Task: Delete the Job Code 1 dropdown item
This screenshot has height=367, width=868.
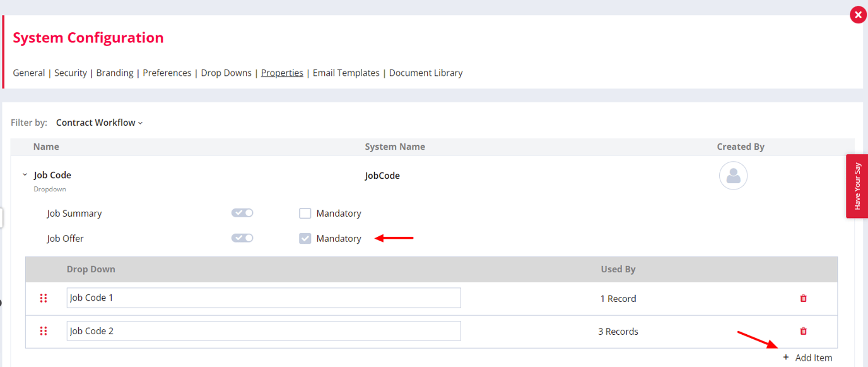Action: point(803,298)
